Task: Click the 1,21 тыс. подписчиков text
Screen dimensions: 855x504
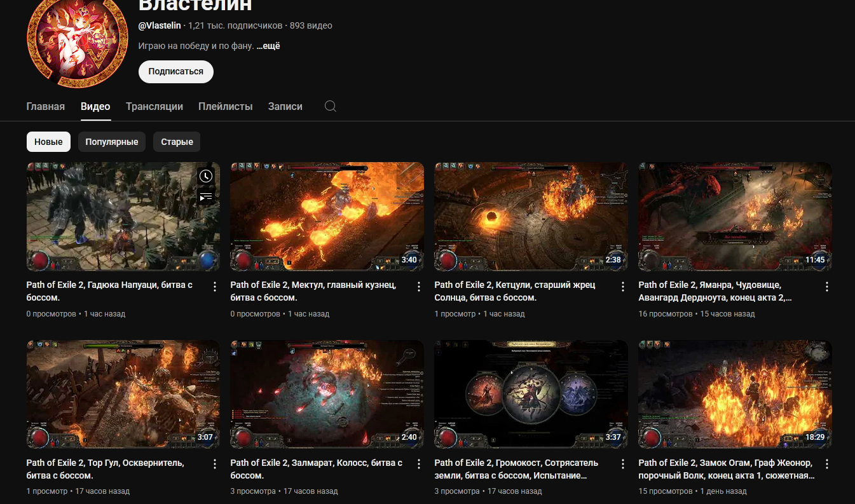Action: (x=235, y=25)
